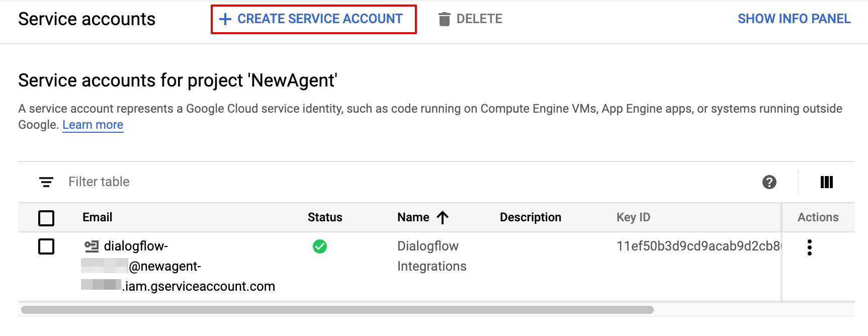Click the plus icon for creating service account
Image resolution: width=868 pixels, height=336 pixels.
[x=225, y=19]
